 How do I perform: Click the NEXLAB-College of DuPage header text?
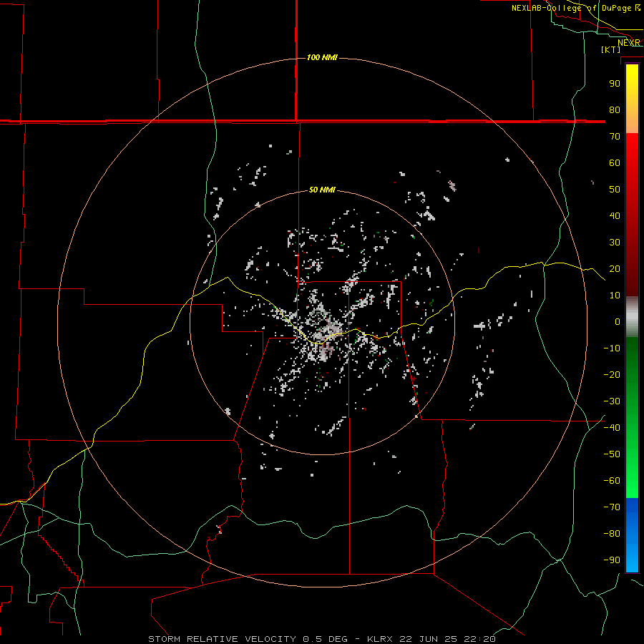(571, 8)
